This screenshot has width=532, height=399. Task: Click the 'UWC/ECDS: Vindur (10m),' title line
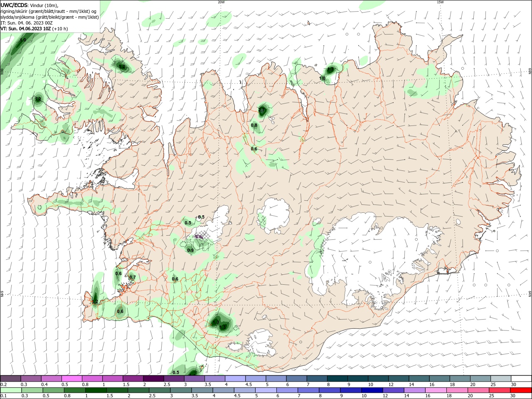[30, 5]
